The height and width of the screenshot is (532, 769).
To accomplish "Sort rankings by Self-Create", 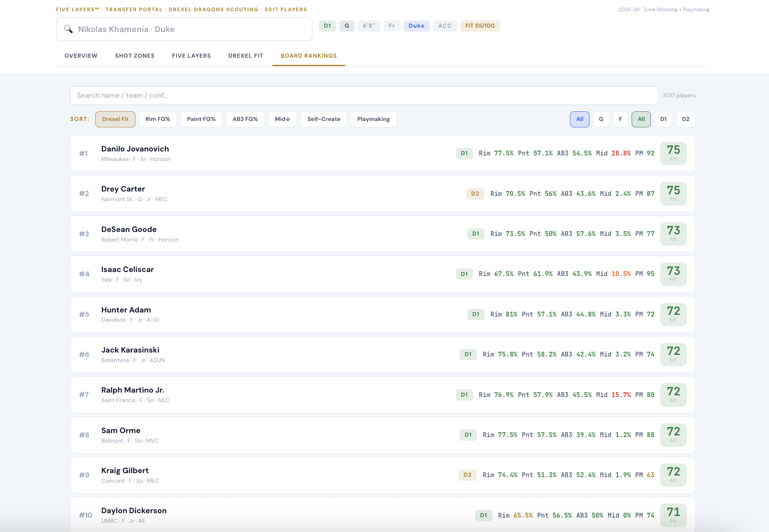I will click(x=324, y=119).
